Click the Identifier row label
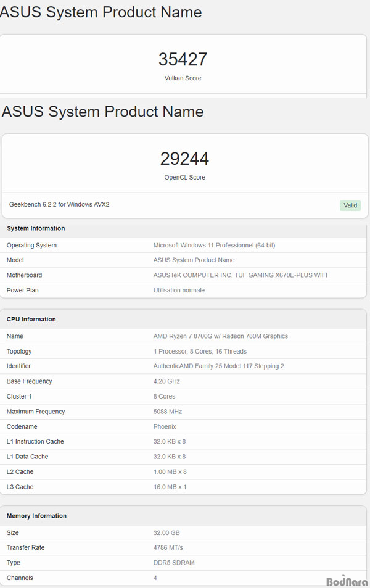This screenshot has height=588, width=370. (x=18, y=366)
